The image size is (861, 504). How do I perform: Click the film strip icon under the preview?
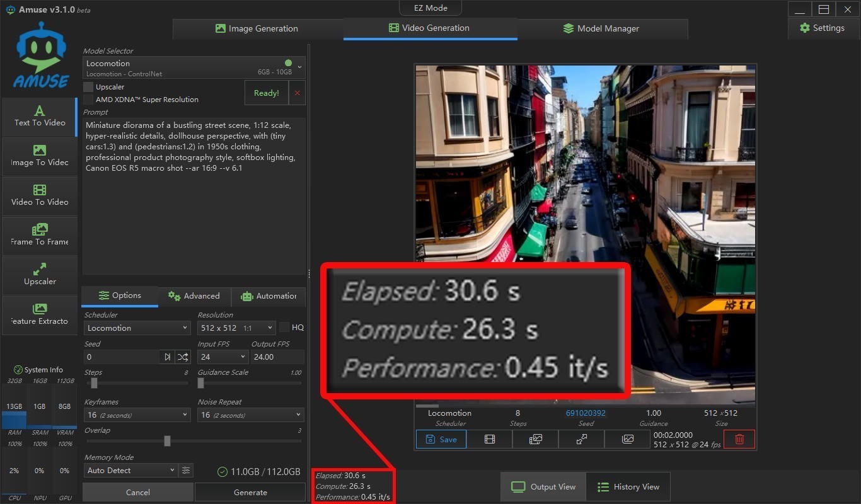tap(490, 439)
